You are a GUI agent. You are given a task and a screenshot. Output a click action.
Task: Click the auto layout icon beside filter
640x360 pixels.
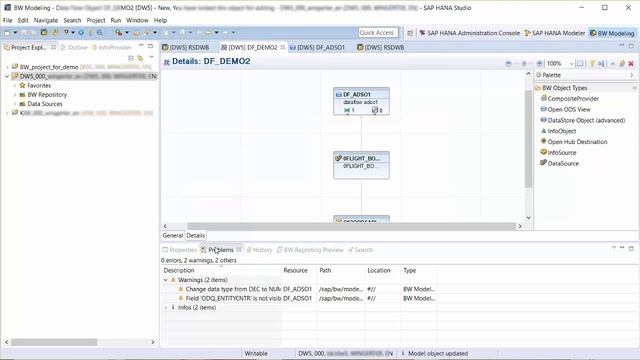(601, 63)
